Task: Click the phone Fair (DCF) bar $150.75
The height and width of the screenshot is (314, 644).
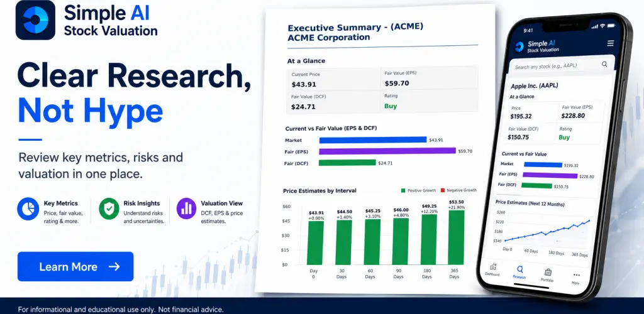Action: click(x=536, y=185)
